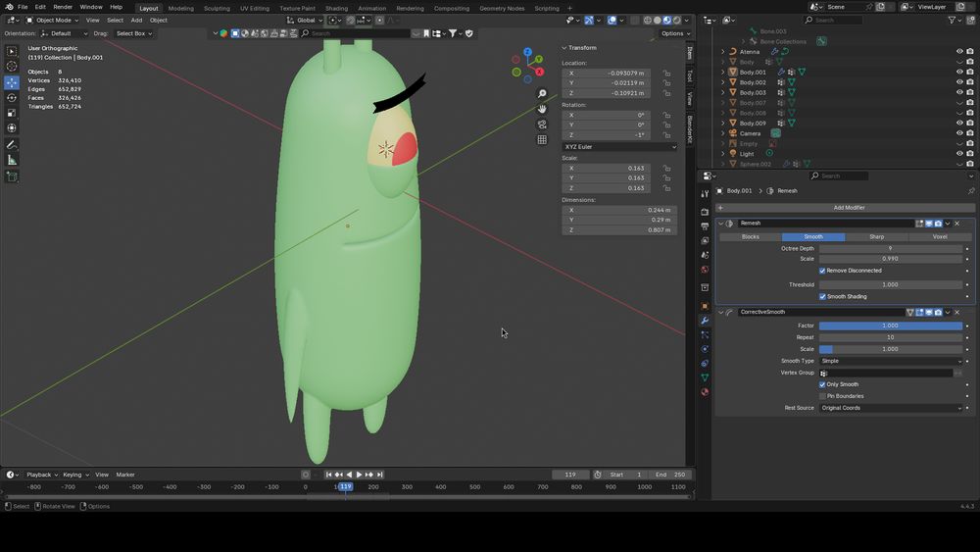Uncheck Only Smooth checkbox
The height and width of the screenshot is (552, 980).
pos(822,384)
